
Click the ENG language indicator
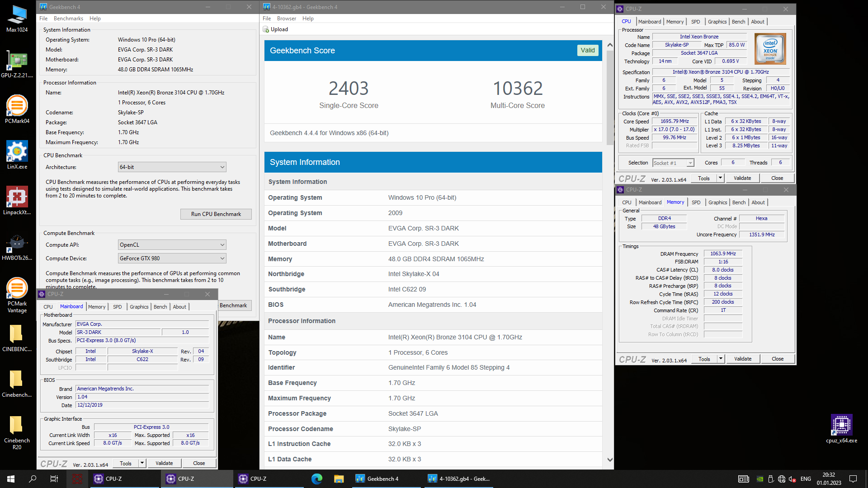point(806,479)
